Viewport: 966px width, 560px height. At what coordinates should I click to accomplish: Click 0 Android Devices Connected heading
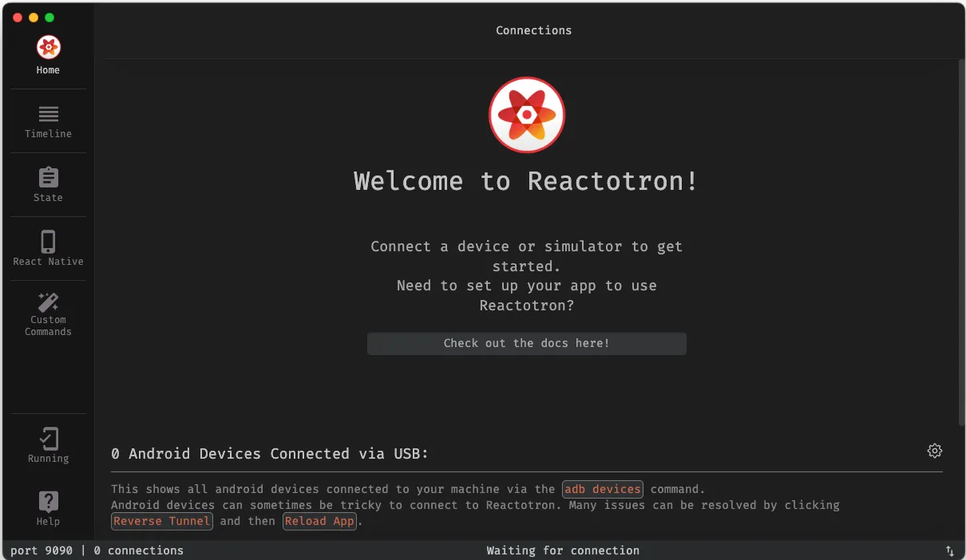pyautogui.click(x=270, y=454)
